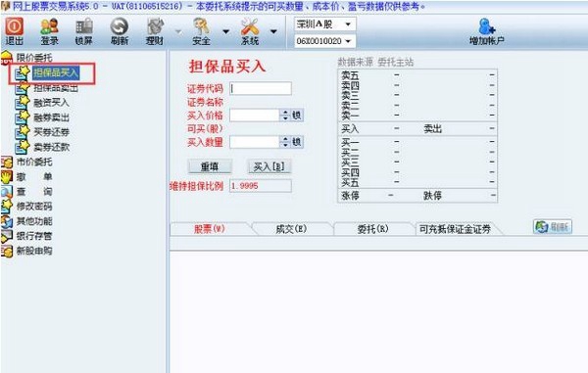Image resolution: width=588 pixels, height=373 pixels.
Task: Expand the 理财 dropdown arrow
Action: pyautogui.click(x=178, y=32)
